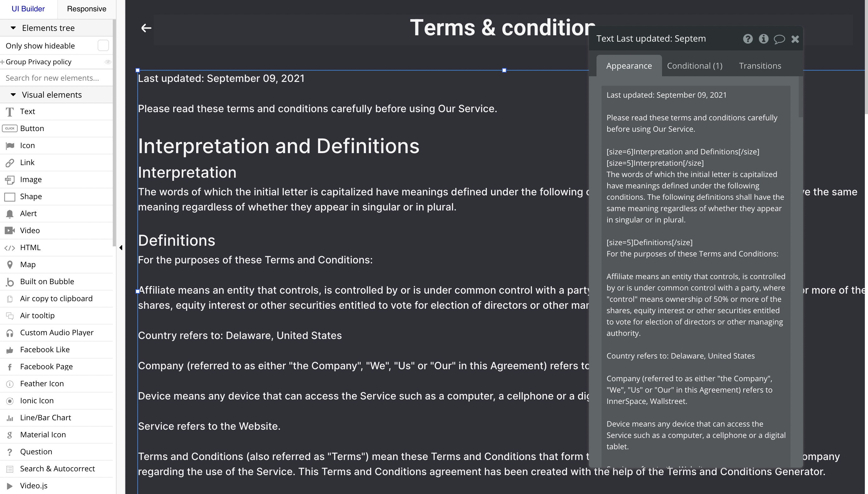868x494 pixels.
Task: Collapse the left sidebar with arrow handle
Action: click(x=121, y=248)
